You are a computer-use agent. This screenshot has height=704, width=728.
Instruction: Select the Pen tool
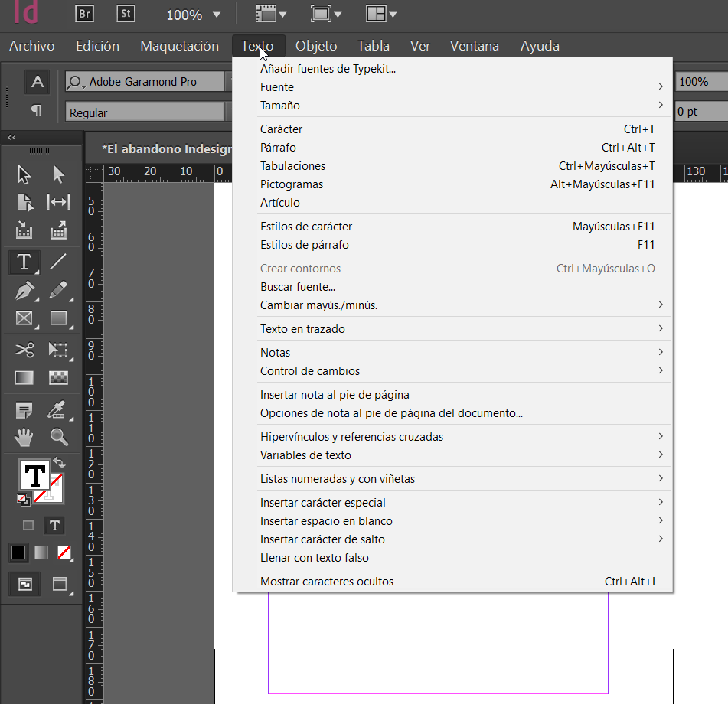pos(24,291)
